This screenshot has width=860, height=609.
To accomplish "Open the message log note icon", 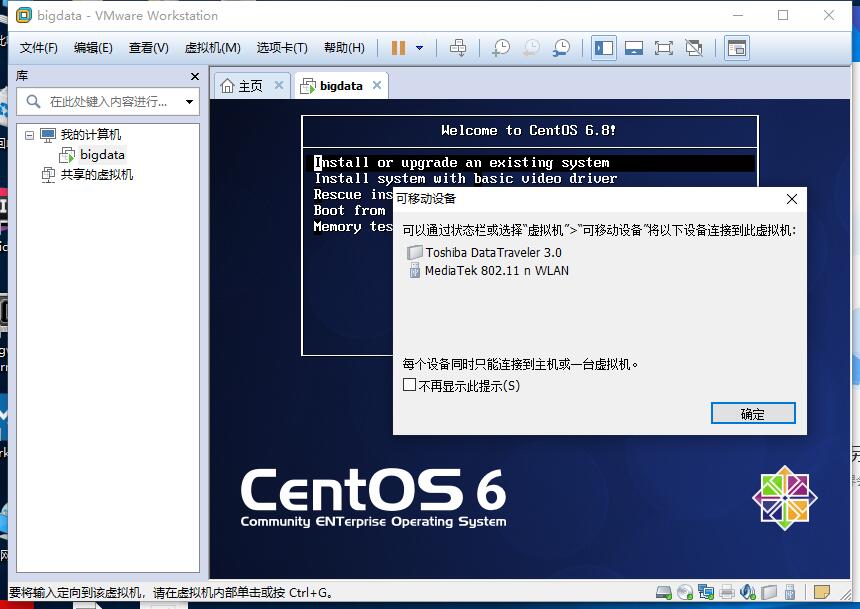I will (822, 593).
